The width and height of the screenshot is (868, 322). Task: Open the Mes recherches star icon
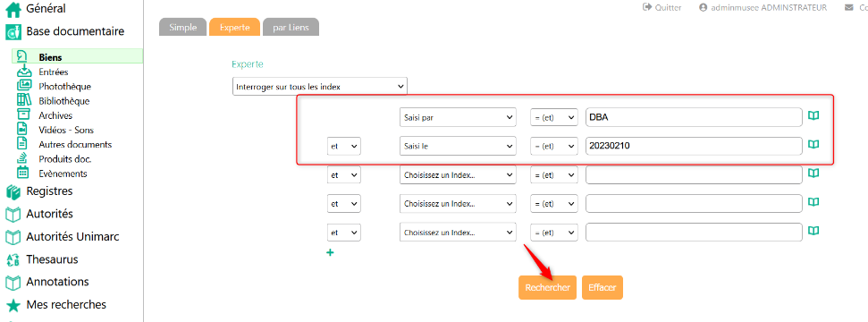[x=13, y=305]
